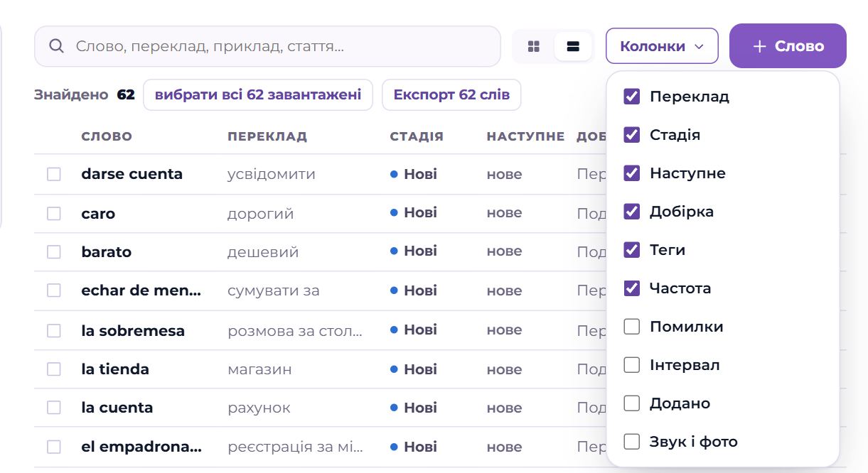
Task: Open the word la cuenta
Action: point(117,408)
